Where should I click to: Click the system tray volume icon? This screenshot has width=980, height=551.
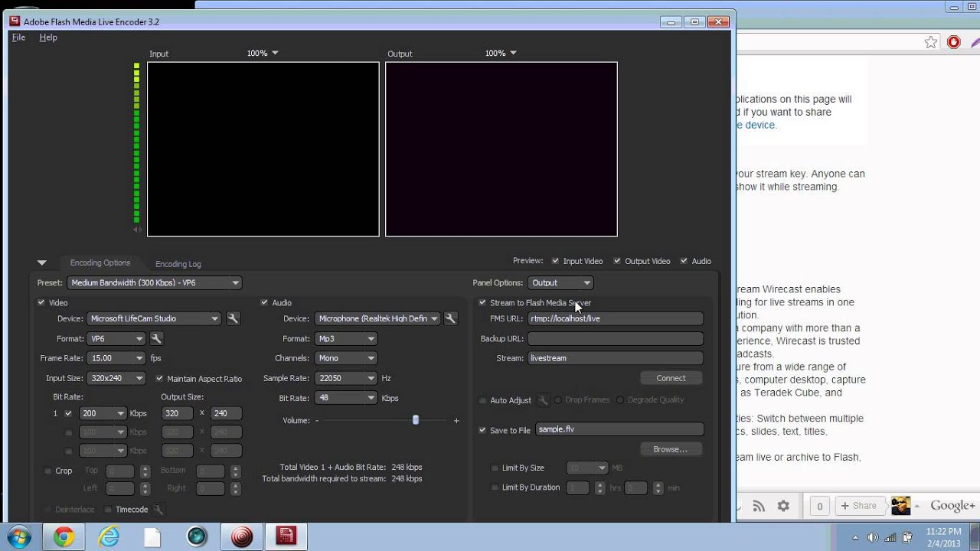tap(873, 536)
